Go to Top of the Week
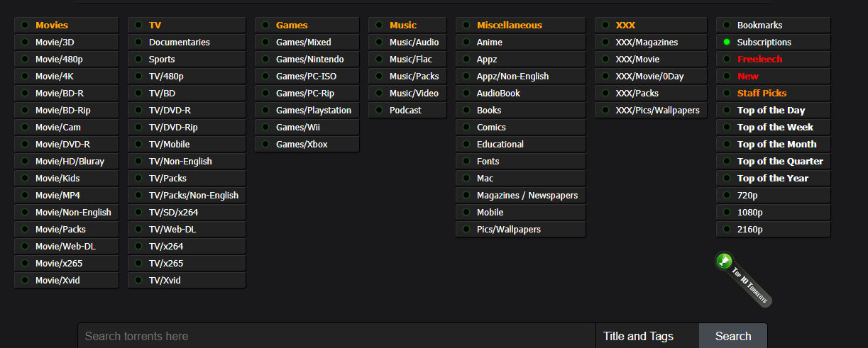 click(775, 128)
